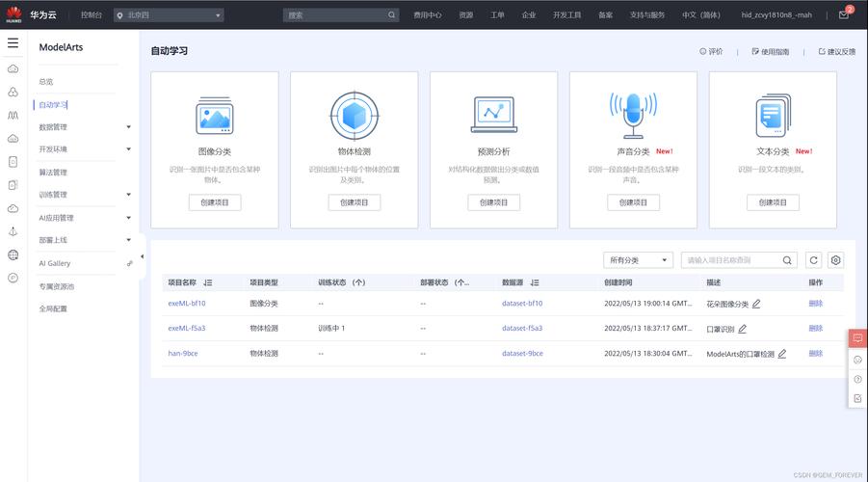Image resolution: width=868 pixels, height=482 pixels.
Task: Refresh the project list
Action: pos(813,260)
